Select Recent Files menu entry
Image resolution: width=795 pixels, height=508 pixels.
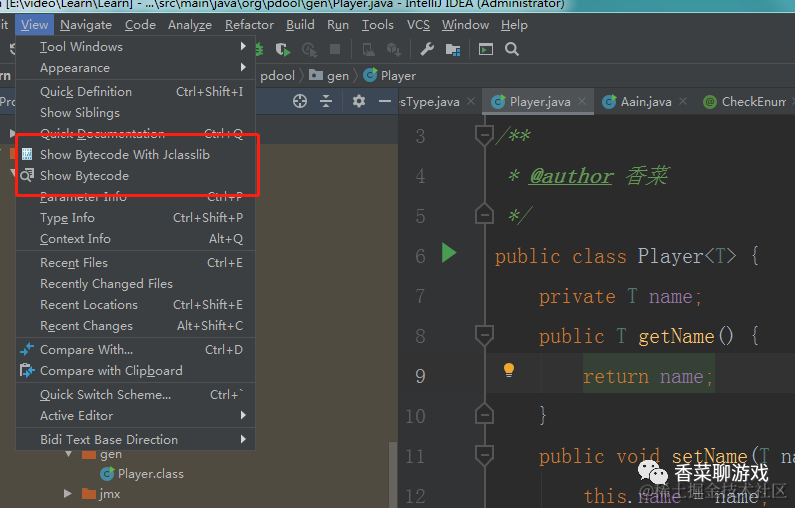coord(135,263)
